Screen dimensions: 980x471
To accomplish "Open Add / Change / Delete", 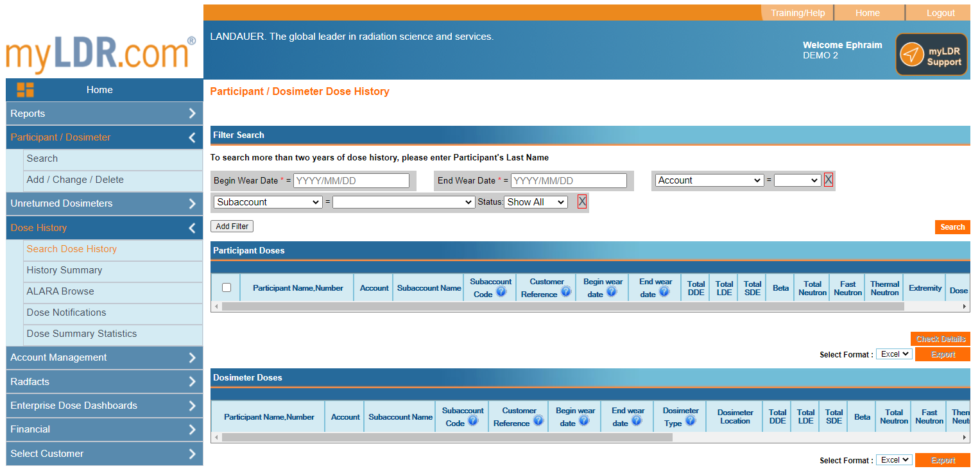I will click(x=113, y=180).
